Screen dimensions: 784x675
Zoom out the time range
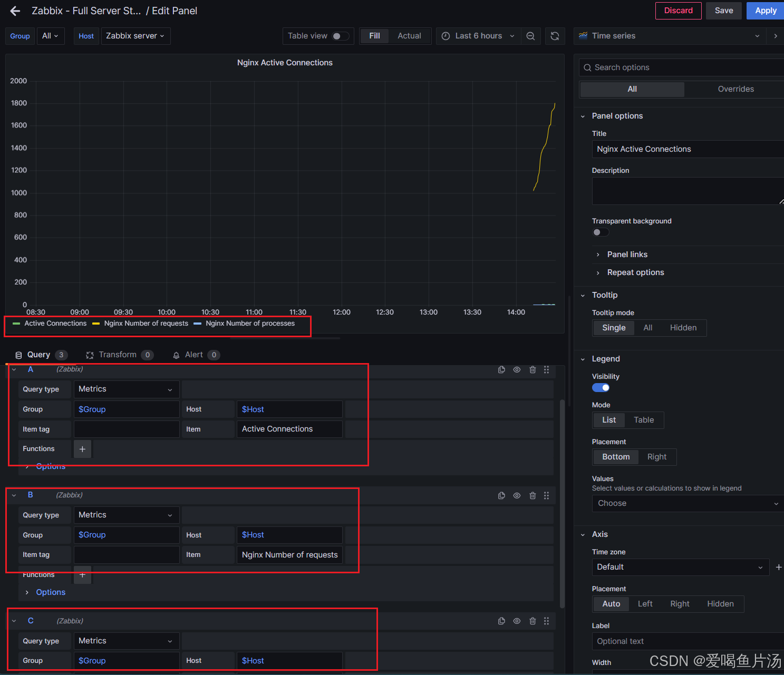[530, 36]
